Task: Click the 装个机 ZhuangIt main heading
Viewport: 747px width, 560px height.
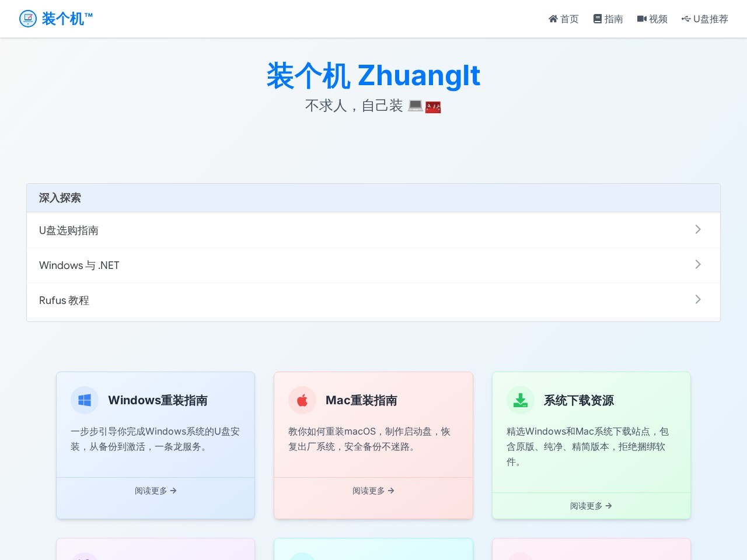Action: [x=373, y=76]
